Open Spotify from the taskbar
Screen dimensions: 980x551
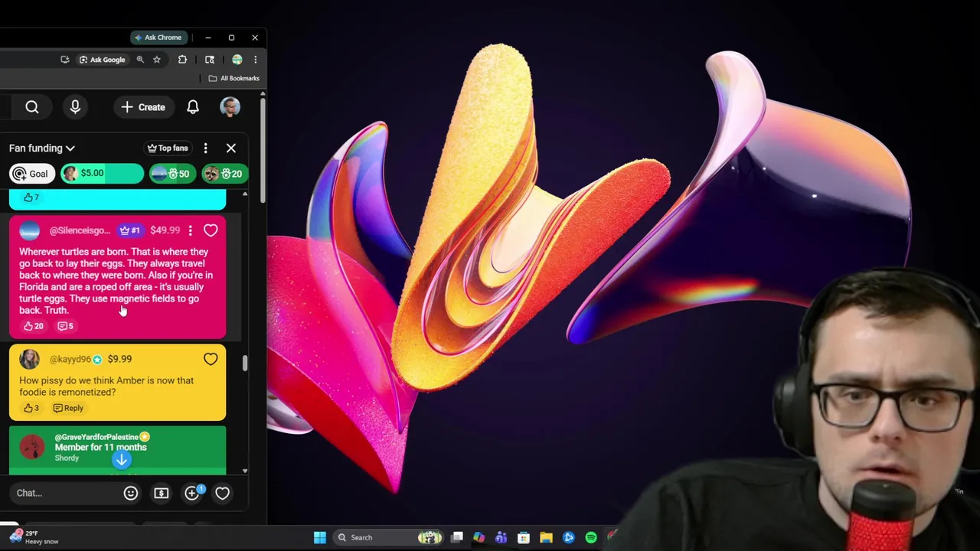click(x=591, y=537)
